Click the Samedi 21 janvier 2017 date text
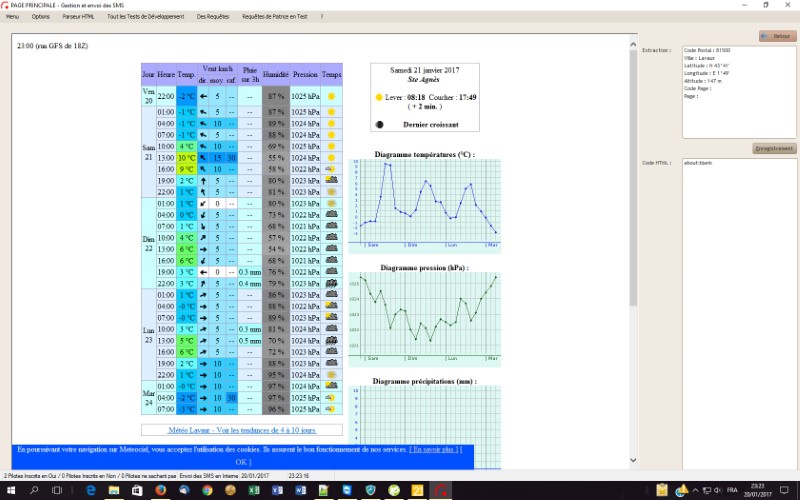Screen dimensions: 800x500 424,70
